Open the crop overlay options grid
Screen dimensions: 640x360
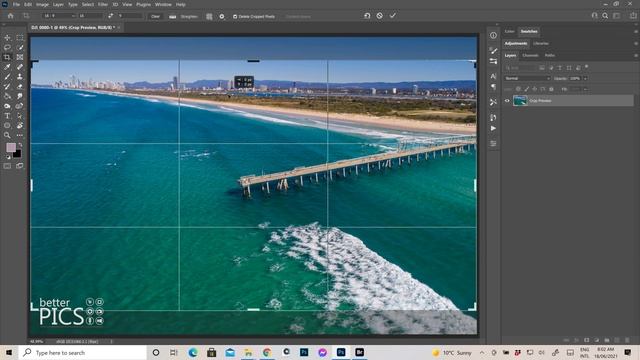(209, 16)
